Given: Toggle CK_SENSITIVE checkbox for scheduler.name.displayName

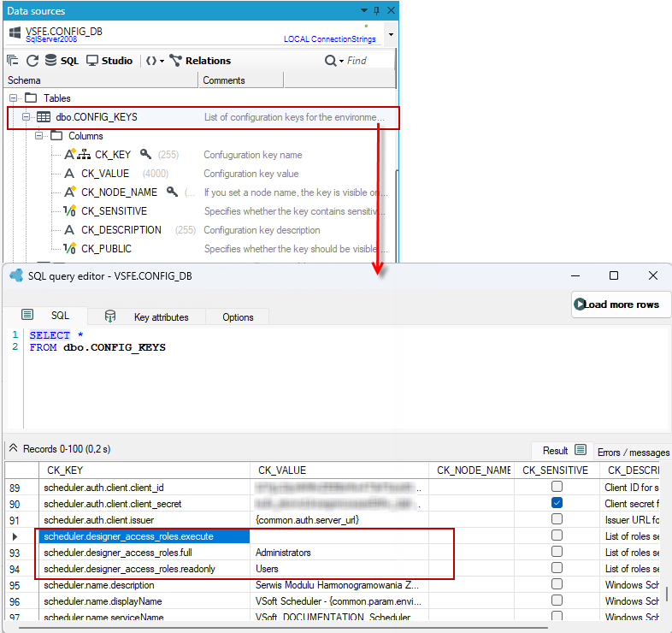Looking at the screenshot, I should (x=557, y=600).
